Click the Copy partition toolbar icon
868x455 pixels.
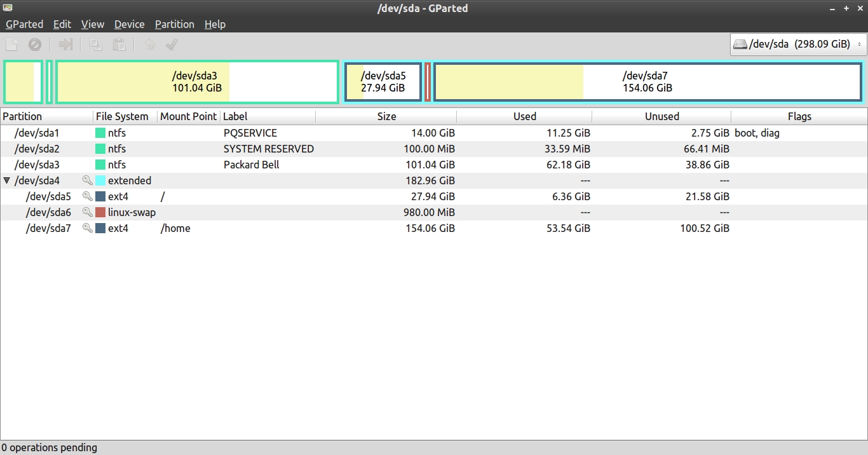(x=96, y=44)
